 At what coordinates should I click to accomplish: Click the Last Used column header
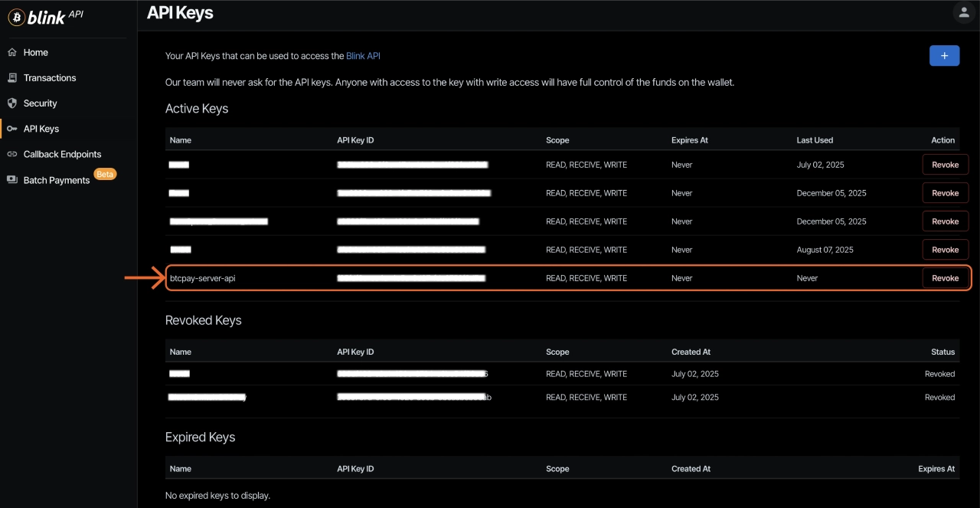[x=815, y=140]
